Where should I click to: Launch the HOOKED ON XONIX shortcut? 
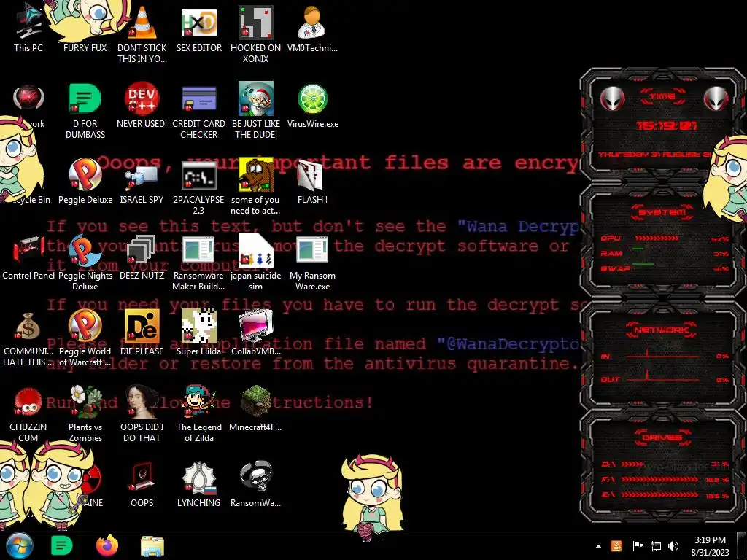pos(256,34)
